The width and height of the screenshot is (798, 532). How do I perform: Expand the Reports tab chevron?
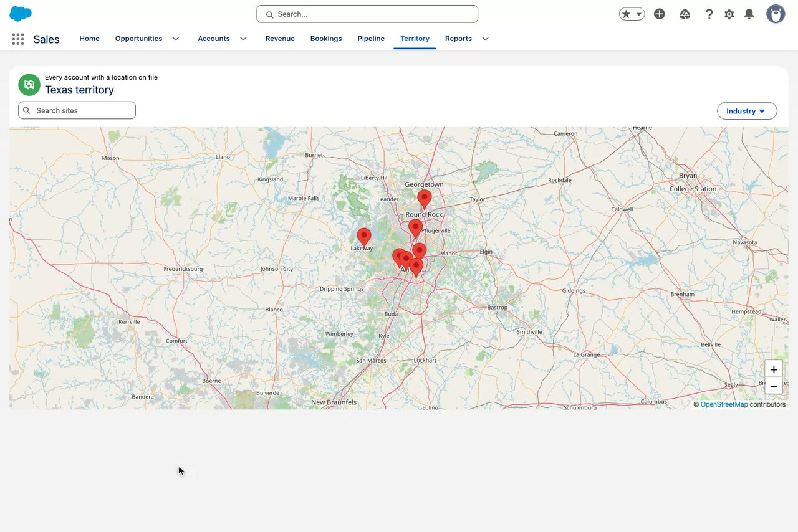485,39
